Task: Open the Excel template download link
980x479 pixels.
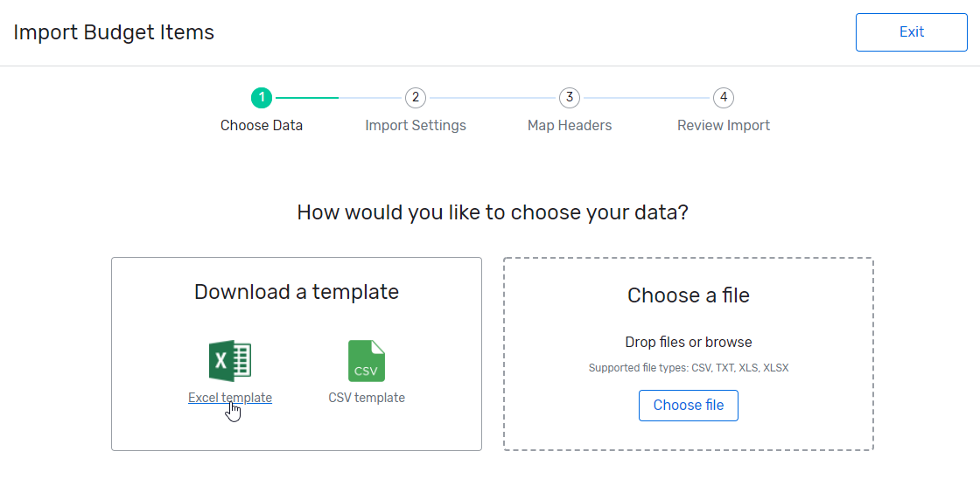Action: pyautogui.click(x=230, y=398)
